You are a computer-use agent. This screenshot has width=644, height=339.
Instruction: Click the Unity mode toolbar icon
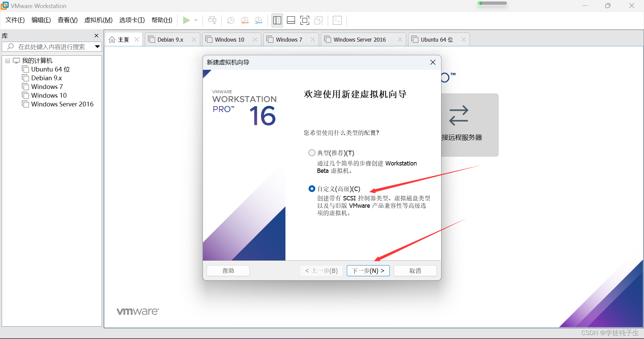(319, 20)
